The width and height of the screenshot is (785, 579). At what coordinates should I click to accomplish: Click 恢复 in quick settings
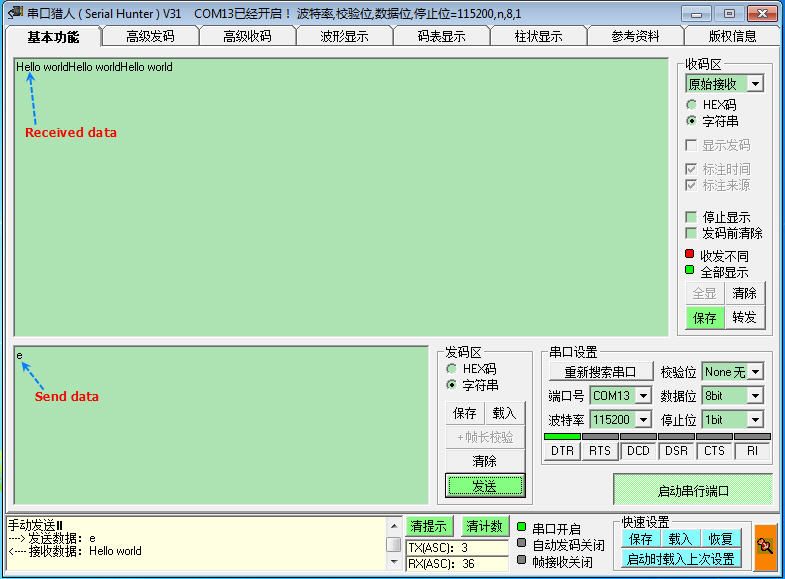click(720, 539)
